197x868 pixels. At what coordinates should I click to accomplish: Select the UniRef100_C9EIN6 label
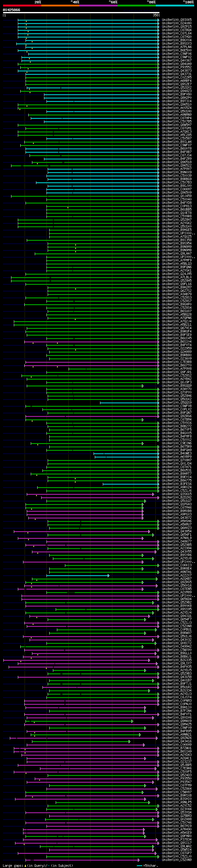tap(177, 443)
